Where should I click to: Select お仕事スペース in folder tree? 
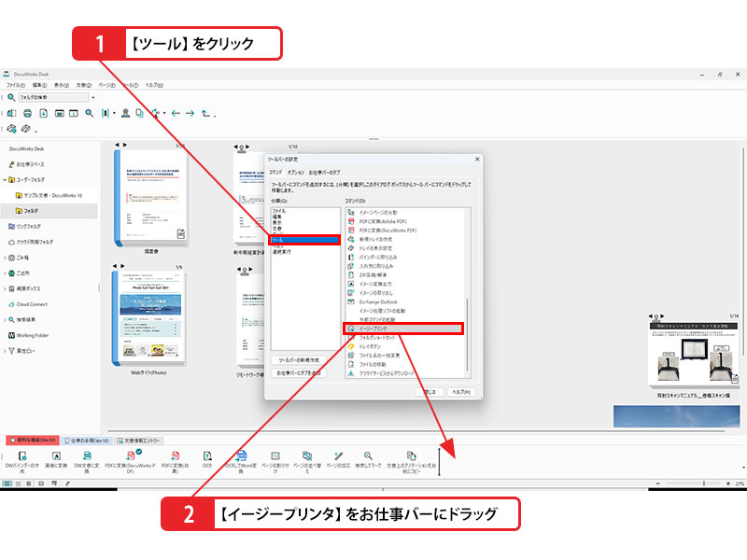point(31,164)
